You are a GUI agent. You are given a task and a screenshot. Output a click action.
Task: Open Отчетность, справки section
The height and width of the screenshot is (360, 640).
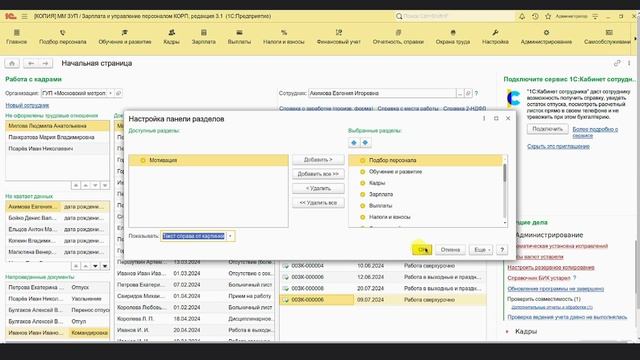(x=398, y=37)
